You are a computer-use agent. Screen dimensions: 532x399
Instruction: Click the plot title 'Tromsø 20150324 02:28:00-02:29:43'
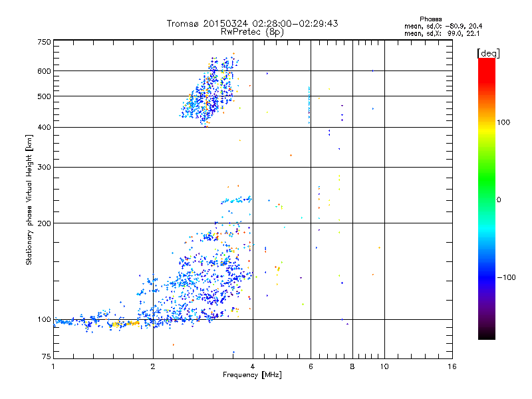tap(252, 23)
